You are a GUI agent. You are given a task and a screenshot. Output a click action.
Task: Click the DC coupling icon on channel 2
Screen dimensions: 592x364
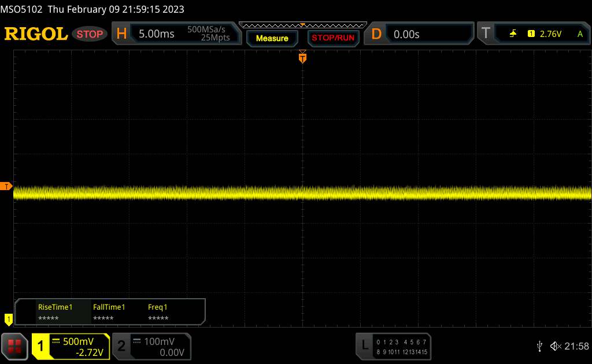pyautogui.click(x=137, y=341)
